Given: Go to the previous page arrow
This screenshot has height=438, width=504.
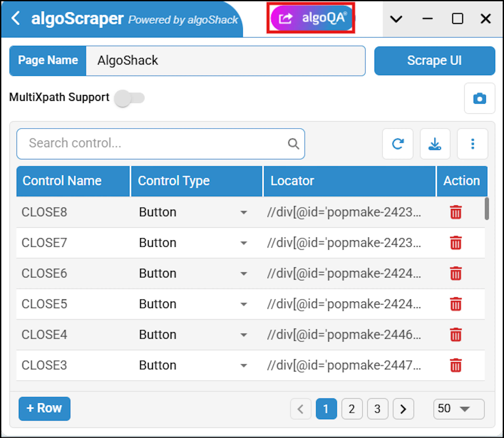Looking at the screenshot, I should point(301,409).
